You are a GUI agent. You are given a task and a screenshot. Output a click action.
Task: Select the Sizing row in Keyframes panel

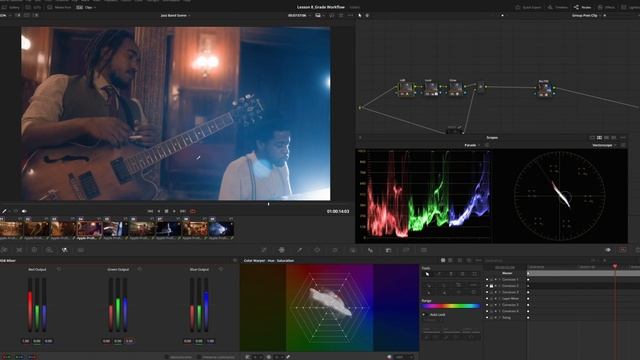point(505,317)
